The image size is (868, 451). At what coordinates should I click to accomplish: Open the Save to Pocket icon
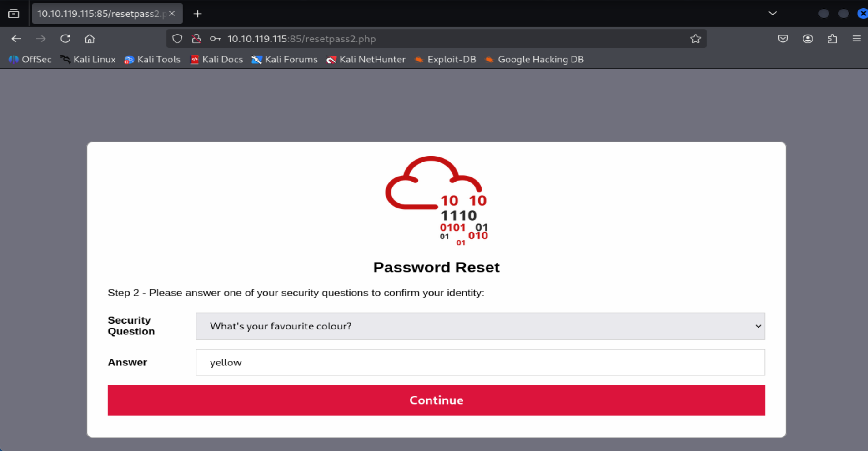point(783,39)
